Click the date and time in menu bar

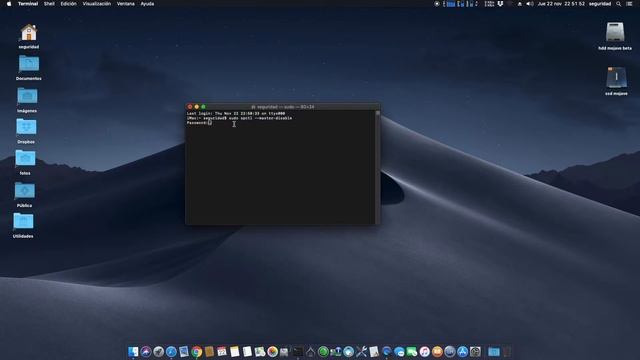coord(561,4)
